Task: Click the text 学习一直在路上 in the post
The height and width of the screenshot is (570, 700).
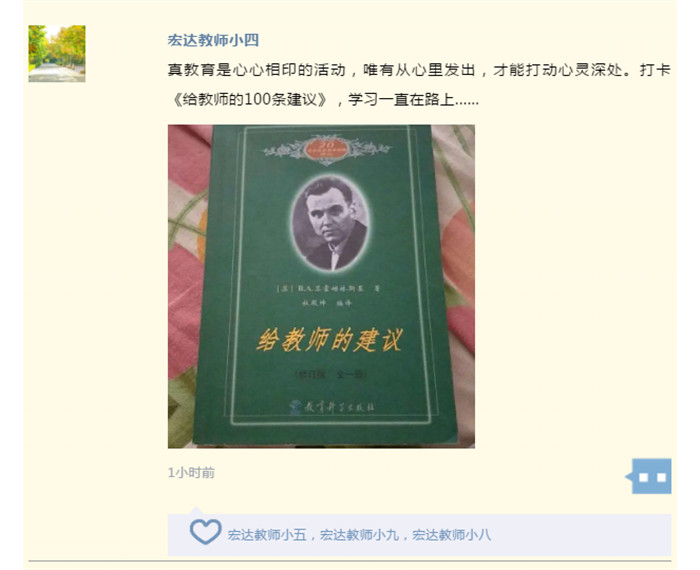Action: (401, 99)
